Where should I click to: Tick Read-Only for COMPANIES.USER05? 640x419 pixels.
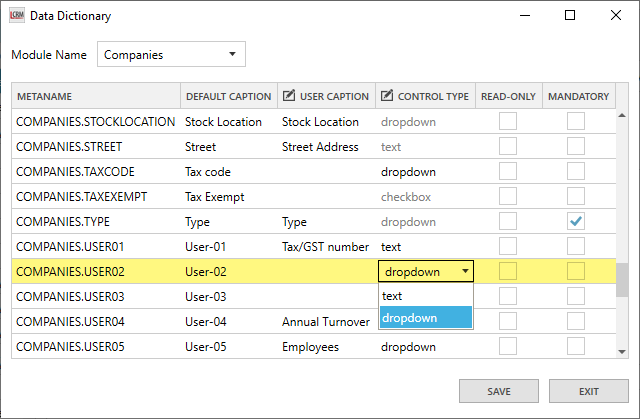coord(508,346)
